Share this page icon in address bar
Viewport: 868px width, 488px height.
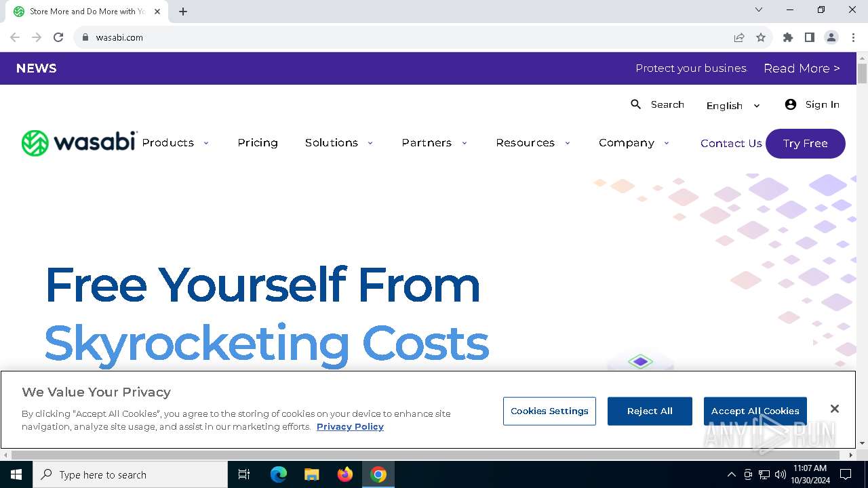coord(739,37)
